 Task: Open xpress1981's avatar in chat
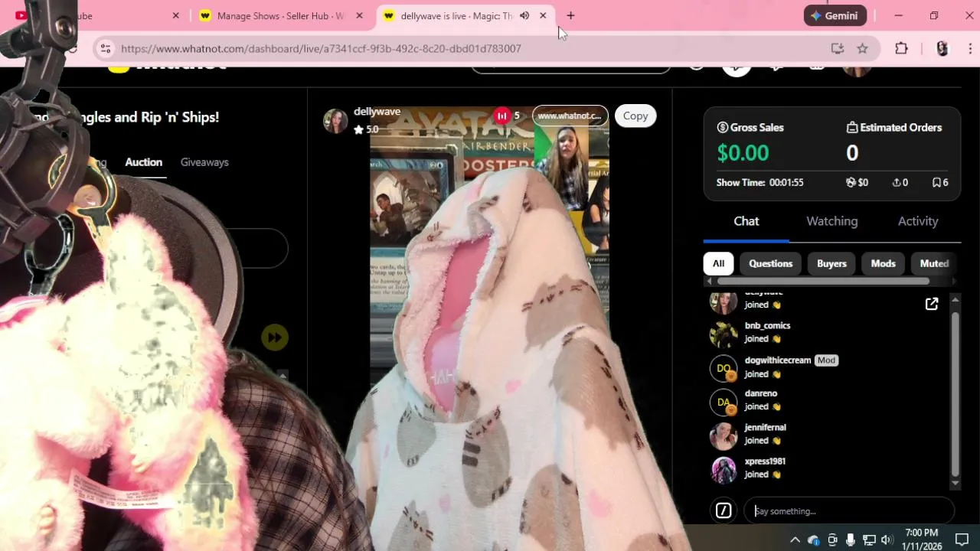pyautogui.click(x=724, y=470)
